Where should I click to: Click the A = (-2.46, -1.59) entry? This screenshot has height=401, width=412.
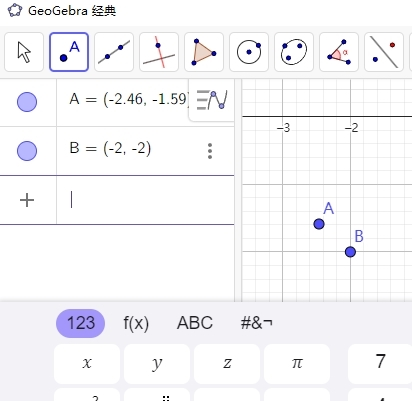(x=130, y=99)
